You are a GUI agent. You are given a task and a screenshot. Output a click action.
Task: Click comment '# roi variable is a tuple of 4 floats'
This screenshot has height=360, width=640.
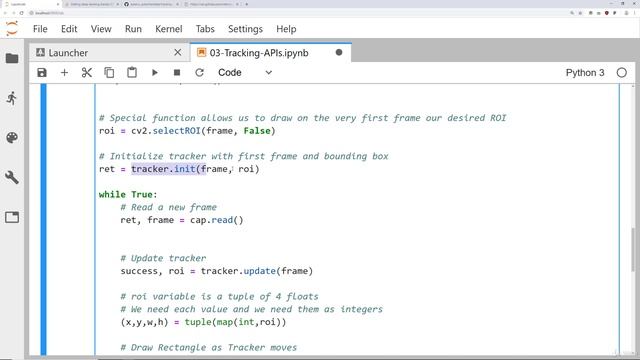(x=219, y=296)
